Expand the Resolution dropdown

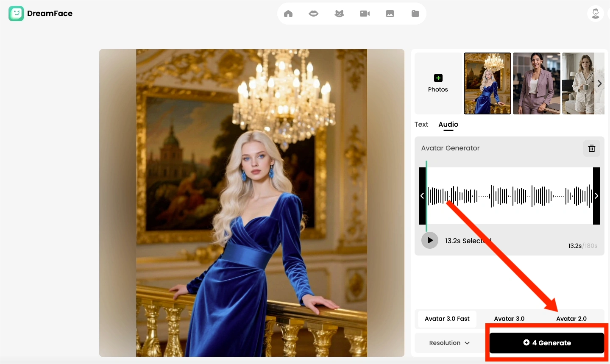pyautogui.click(x=449, y=343)
